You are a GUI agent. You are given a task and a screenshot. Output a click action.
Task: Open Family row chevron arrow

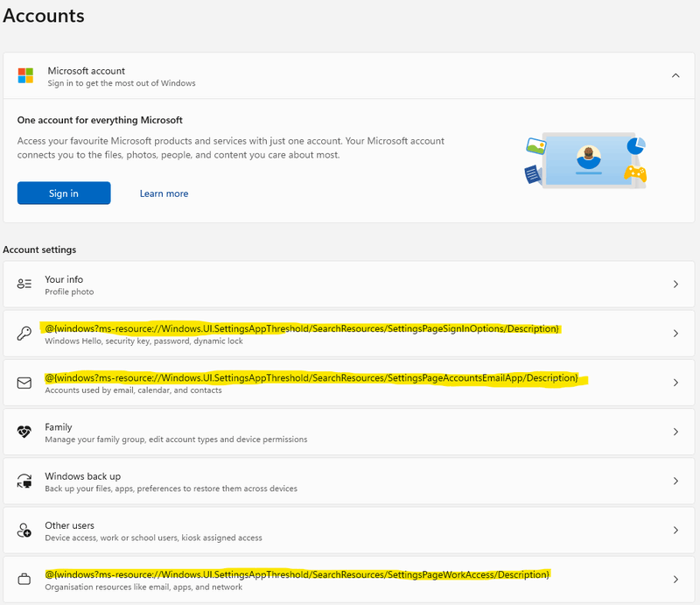pyautogui.click(x=675, y=432)
